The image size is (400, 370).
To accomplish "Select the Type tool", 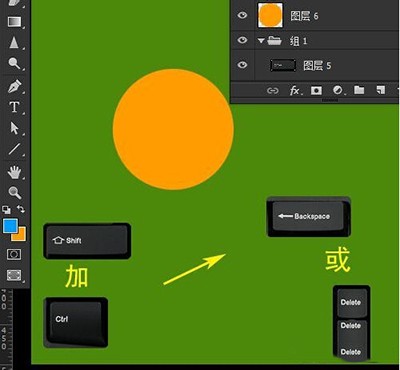I will pos(14,107).
